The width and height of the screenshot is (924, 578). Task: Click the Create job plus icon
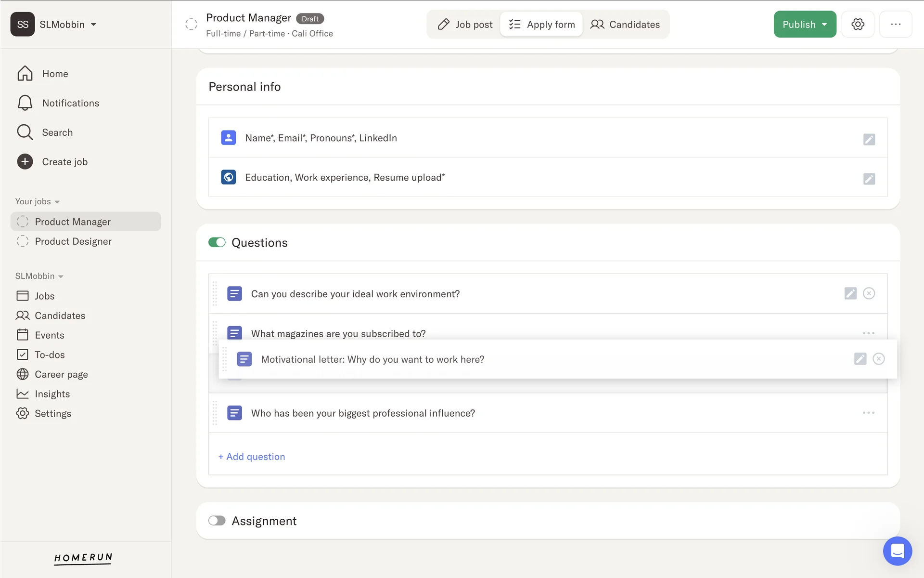pyautogui.click(x=25, y=162)
